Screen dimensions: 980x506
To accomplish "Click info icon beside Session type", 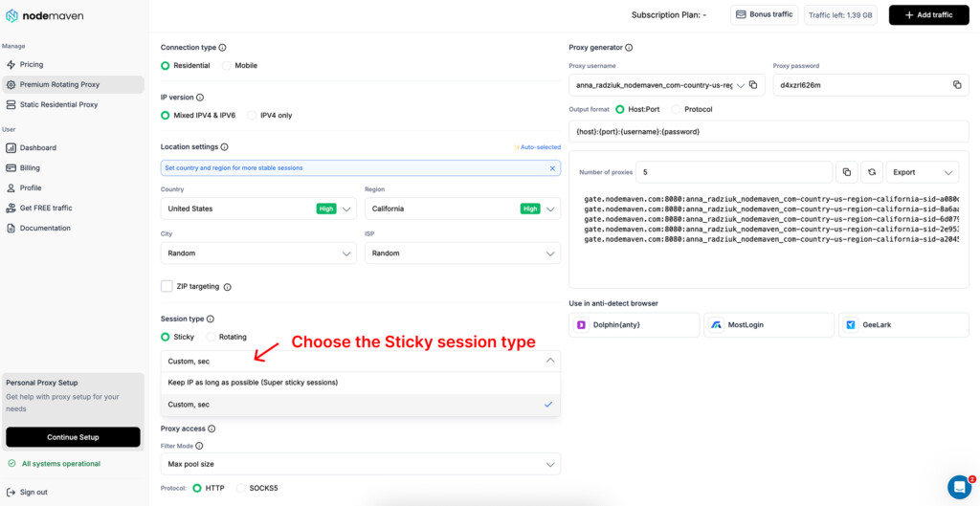I will point(210,319).
